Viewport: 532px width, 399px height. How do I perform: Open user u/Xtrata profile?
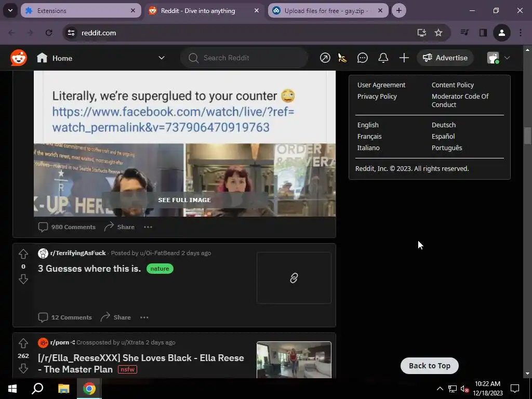coord(132,342)
